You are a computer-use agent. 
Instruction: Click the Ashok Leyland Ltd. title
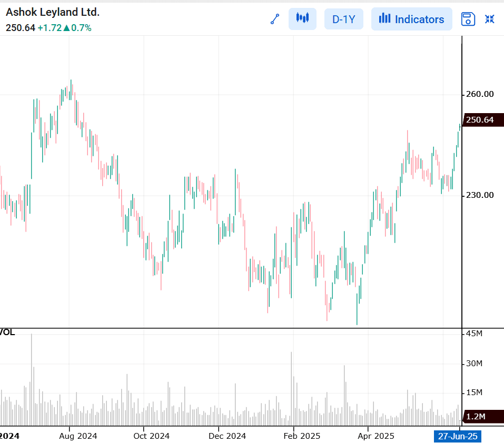point(53,12)
